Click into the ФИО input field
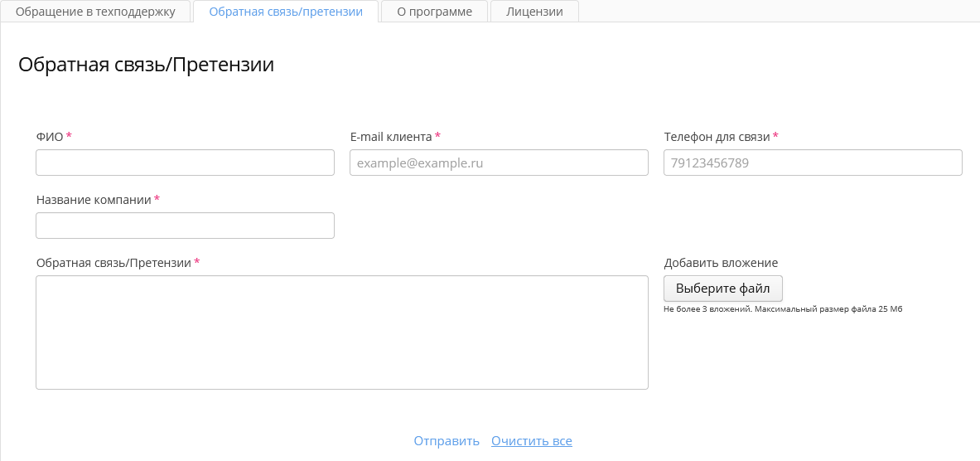Screen dimensions: 980x461 click(185, 163)
